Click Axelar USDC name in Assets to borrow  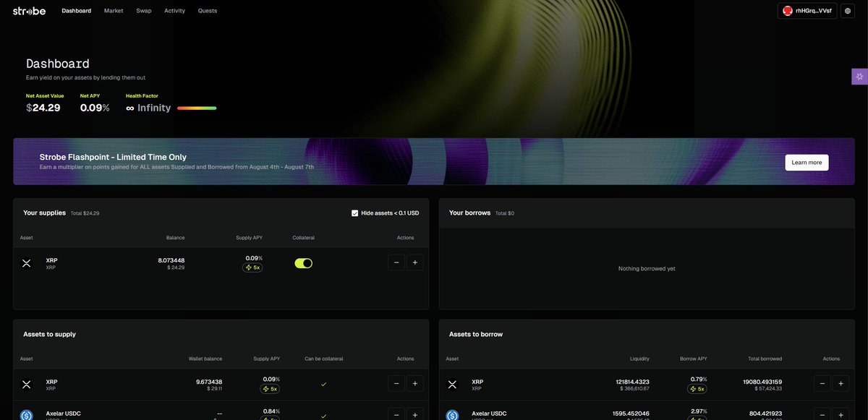pos(490,413)
